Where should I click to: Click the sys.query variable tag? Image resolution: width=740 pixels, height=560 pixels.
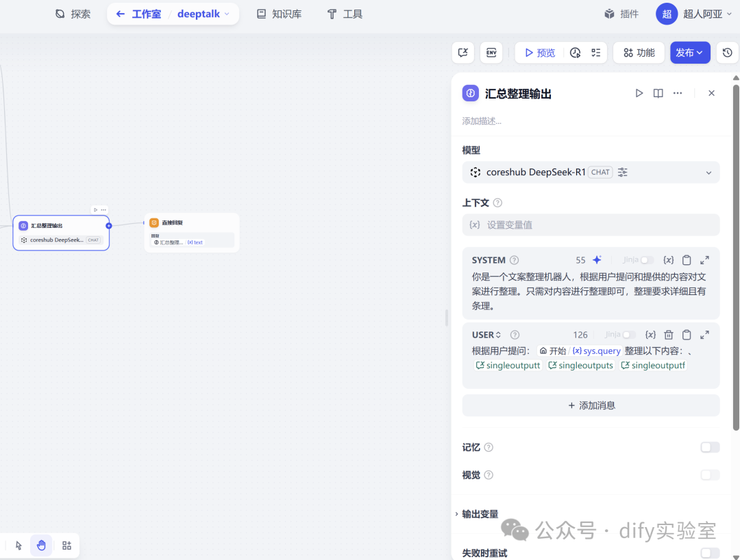coord(580,351)
